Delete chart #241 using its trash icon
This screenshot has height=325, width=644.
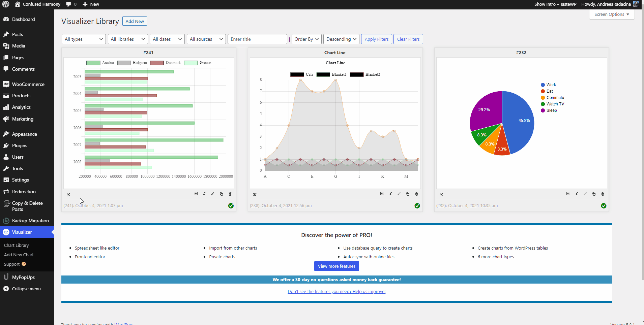pos(230,194)
